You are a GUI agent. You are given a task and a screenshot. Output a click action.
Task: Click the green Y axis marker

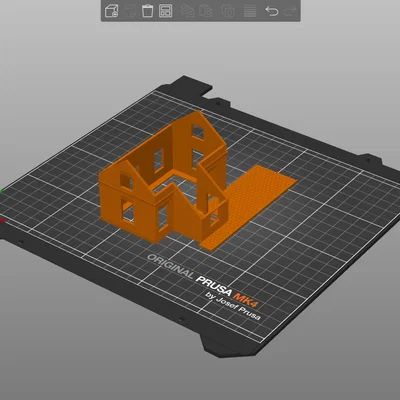click(2, 191)
